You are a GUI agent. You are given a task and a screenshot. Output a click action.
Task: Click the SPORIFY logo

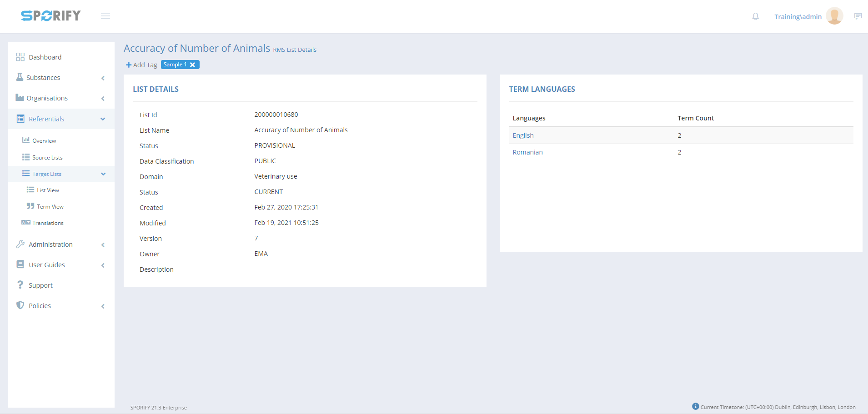51,16
